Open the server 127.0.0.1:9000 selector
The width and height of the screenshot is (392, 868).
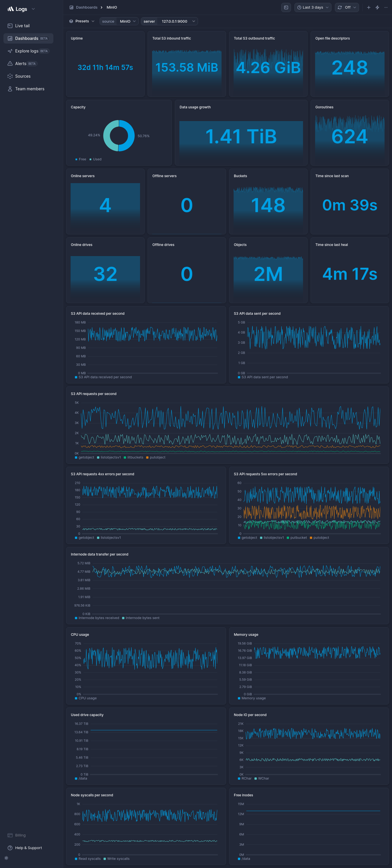[169, 21]
